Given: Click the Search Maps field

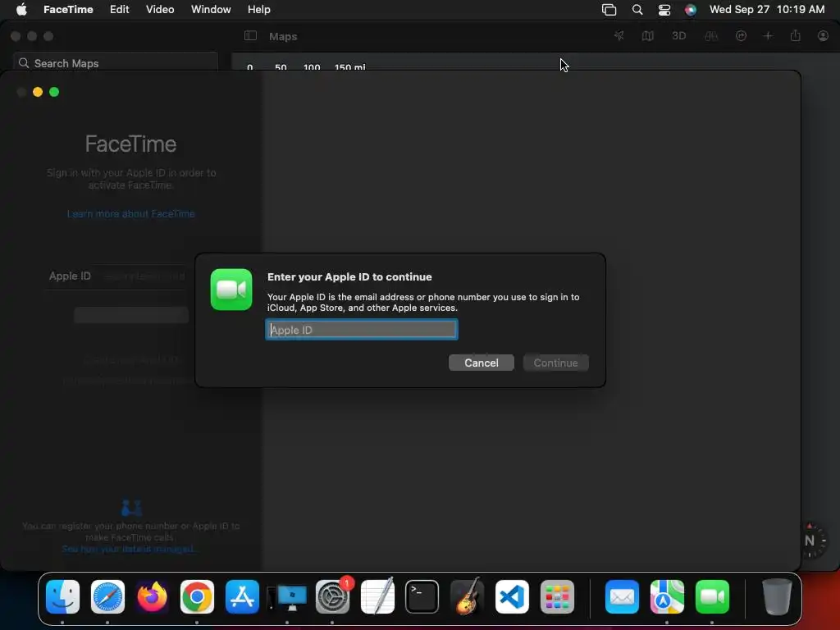Looking at the screenshot, I should (116, 63).
